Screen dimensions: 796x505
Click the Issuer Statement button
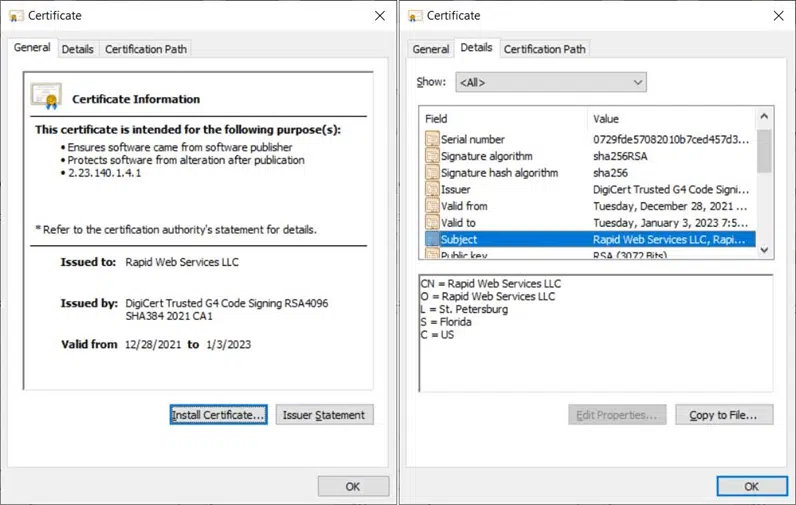(x=324, y=415)
